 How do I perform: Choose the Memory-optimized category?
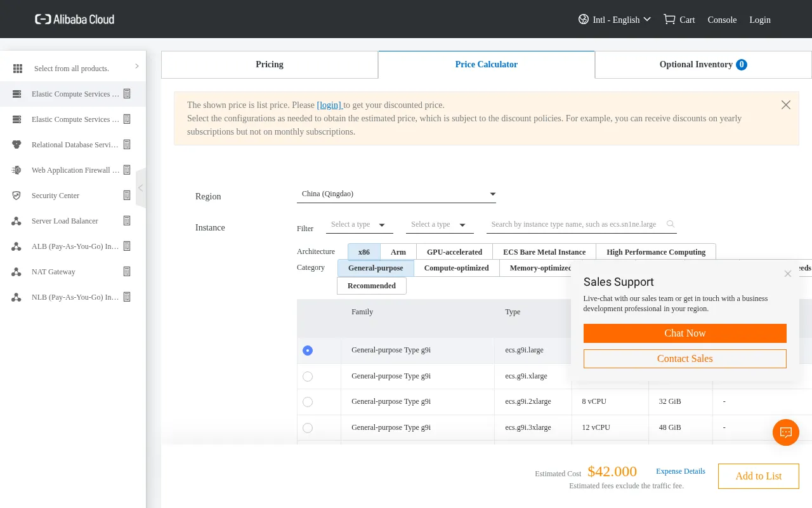[535, 269]
